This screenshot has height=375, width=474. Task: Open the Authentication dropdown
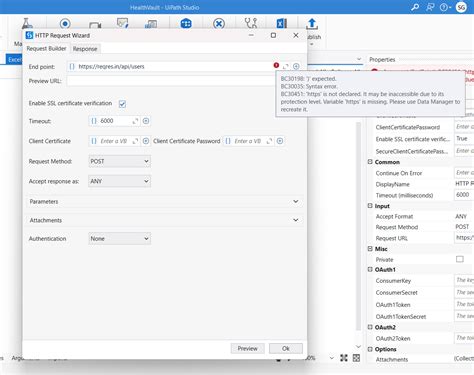(x=119, y=239)
